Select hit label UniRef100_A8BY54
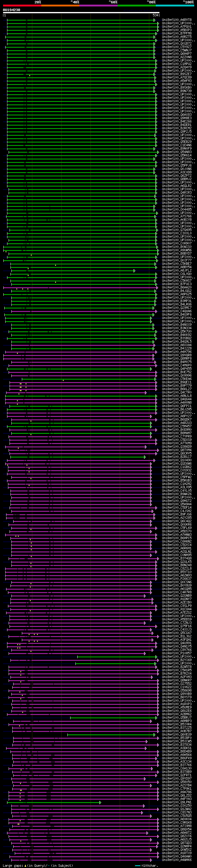Image resolution: width=197 pixels, height=868 pixels. pyautogui.click(x=176, y=267)
